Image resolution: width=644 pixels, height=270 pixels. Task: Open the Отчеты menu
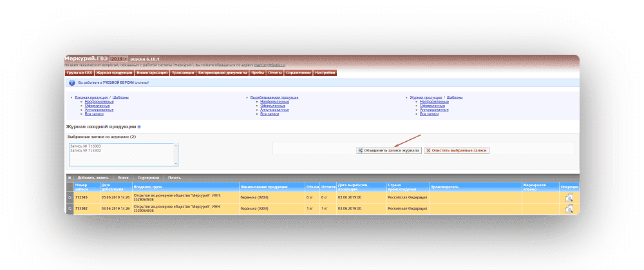point(275,73)
